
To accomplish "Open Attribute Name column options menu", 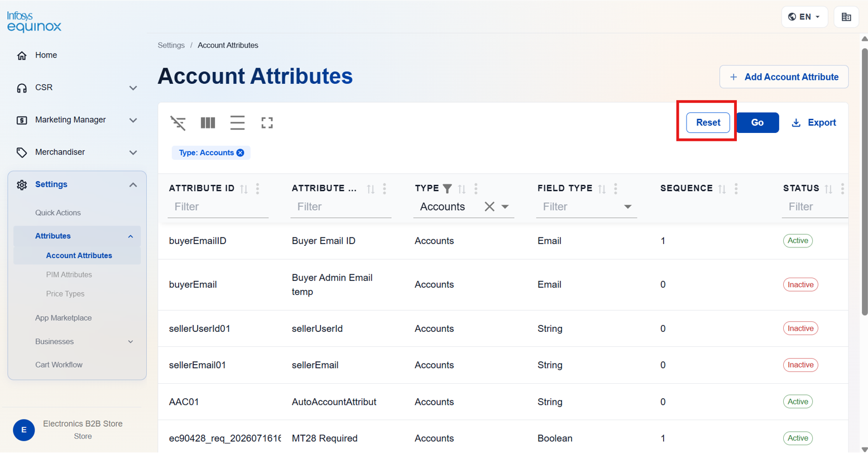I will click(384, 189).
